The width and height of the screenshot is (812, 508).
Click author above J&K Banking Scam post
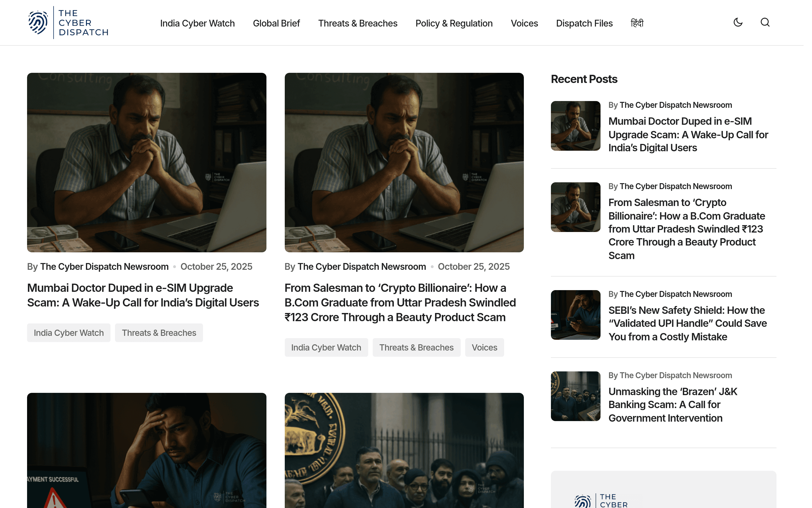pyautogui.click(x=676, y=375)
